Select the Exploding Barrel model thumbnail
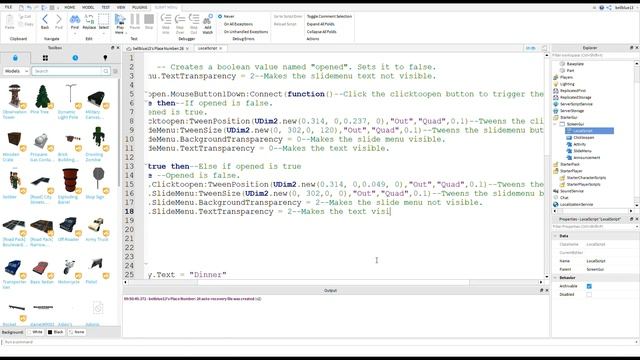This screenshot has height=360, width=640. point(70,180)
